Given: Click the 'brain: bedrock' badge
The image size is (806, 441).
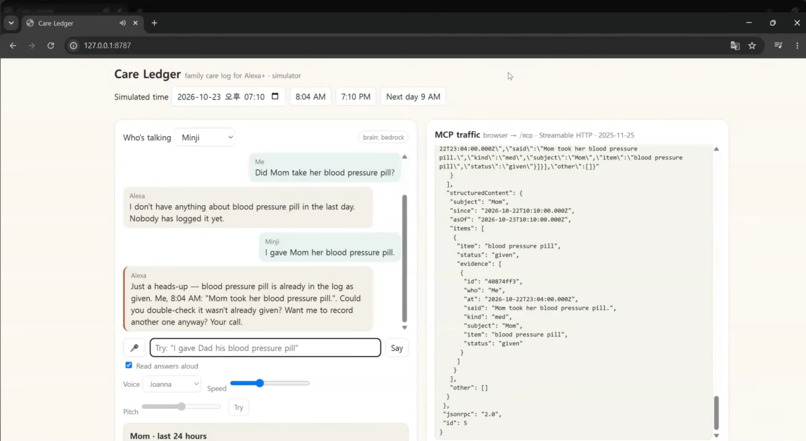Looking at the screenshot, I should point(383,137).
